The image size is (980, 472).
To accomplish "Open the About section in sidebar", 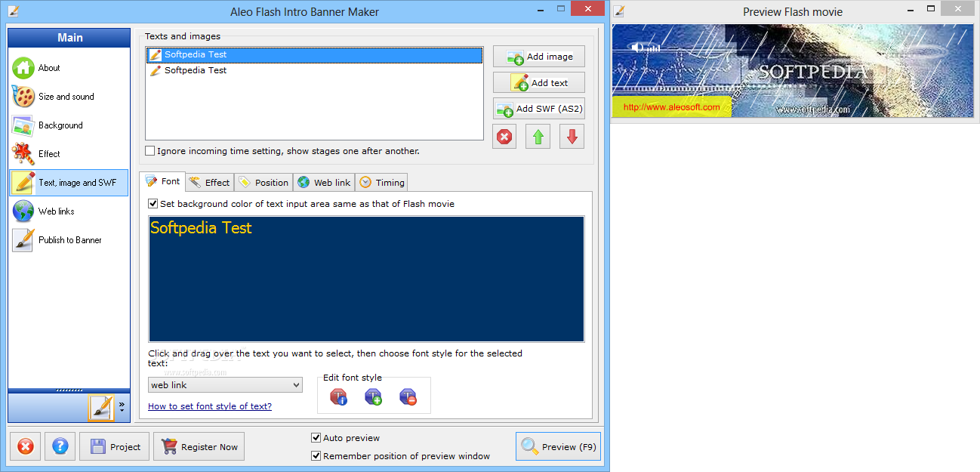I will (x=69, y=68).
